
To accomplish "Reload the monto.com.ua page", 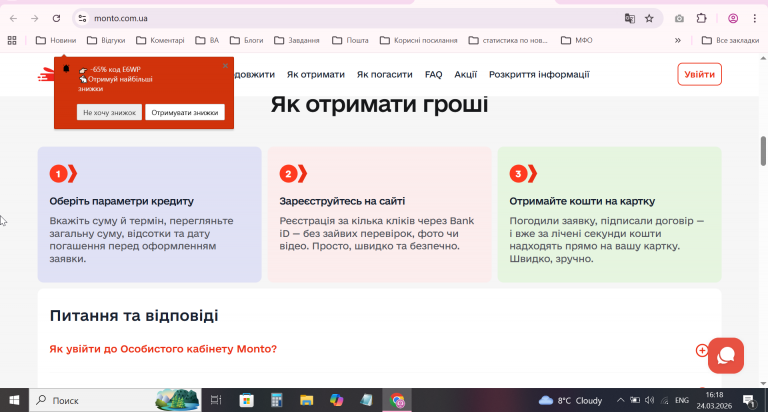I will [x=56, y=19].
